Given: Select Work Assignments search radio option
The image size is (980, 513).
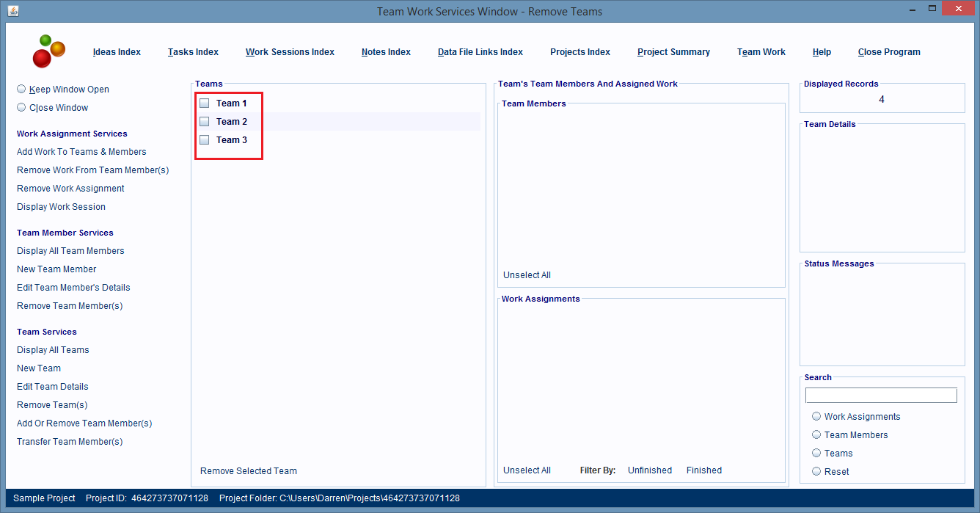Looking at the screenshot, I should click(816, 416).
